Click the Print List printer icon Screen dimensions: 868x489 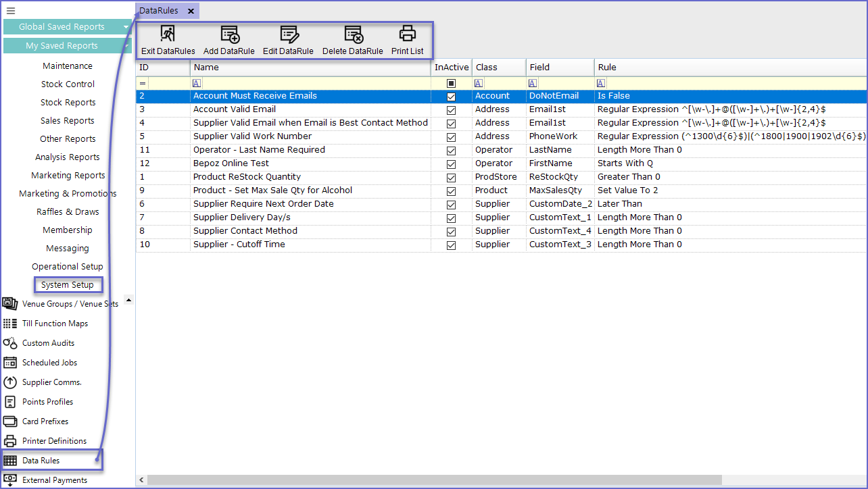coord(407,34)
